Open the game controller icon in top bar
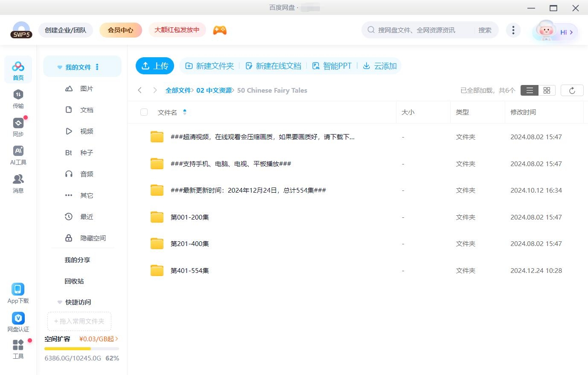The image size is (588, 375). (219, 30)
